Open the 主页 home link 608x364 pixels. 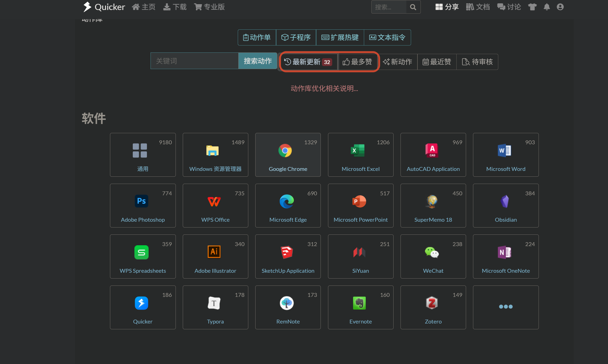(x=144, y=7)
